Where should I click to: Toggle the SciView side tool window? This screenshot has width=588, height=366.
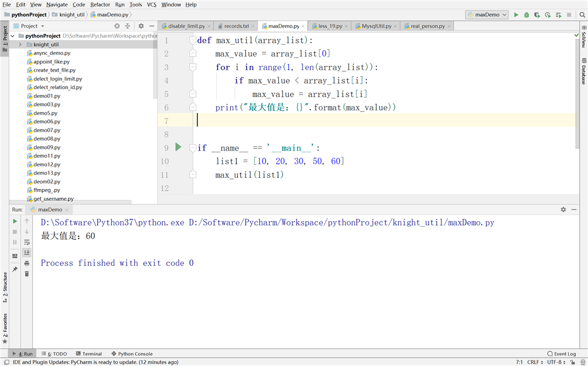point(584,37)
